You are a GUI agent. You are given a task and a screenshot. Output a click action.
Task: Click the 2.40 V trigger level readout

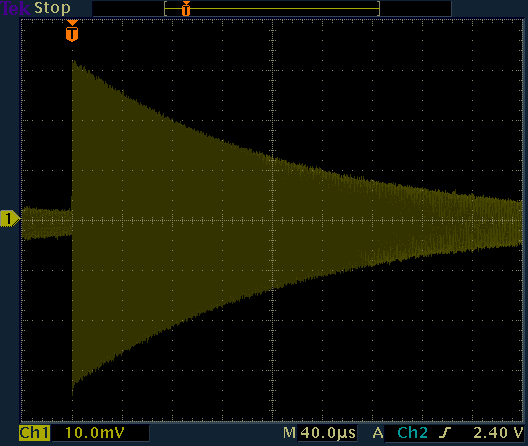498,433
